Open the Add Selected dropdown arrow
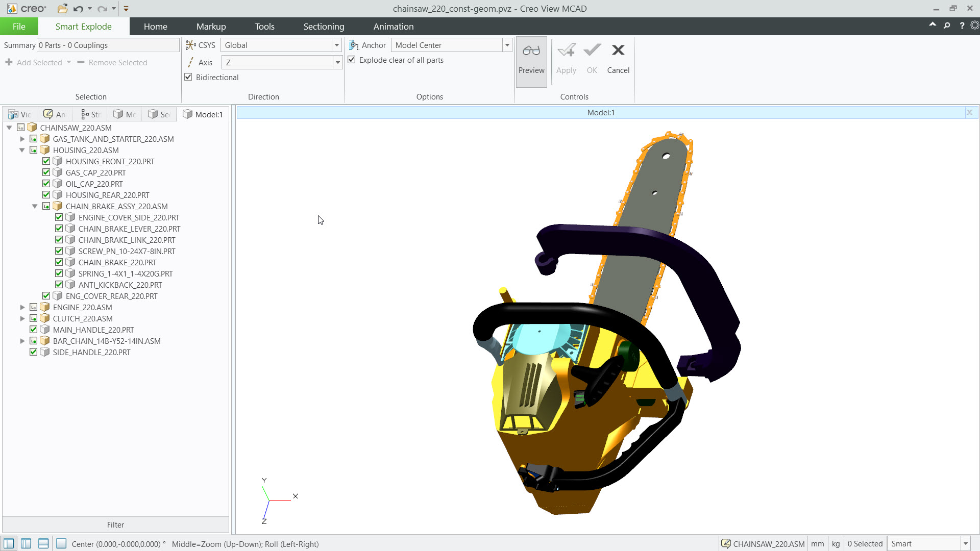Image resolution: width=980 pixels, height=551 pixels. click(69, 62)
